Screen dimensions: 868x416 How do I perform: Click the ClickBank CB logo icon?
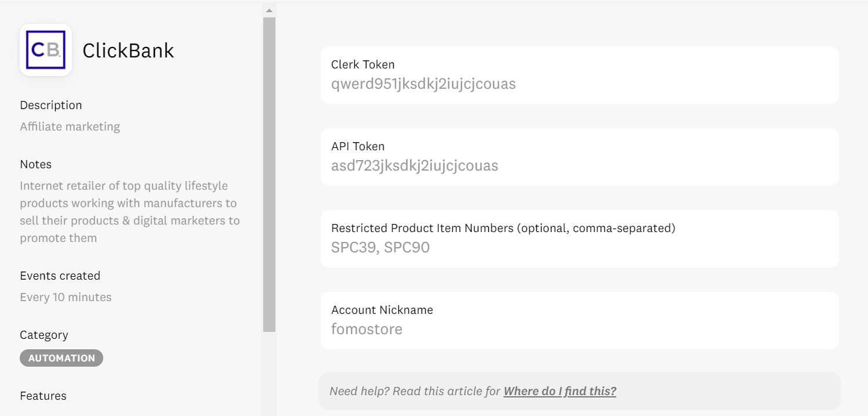46,50
